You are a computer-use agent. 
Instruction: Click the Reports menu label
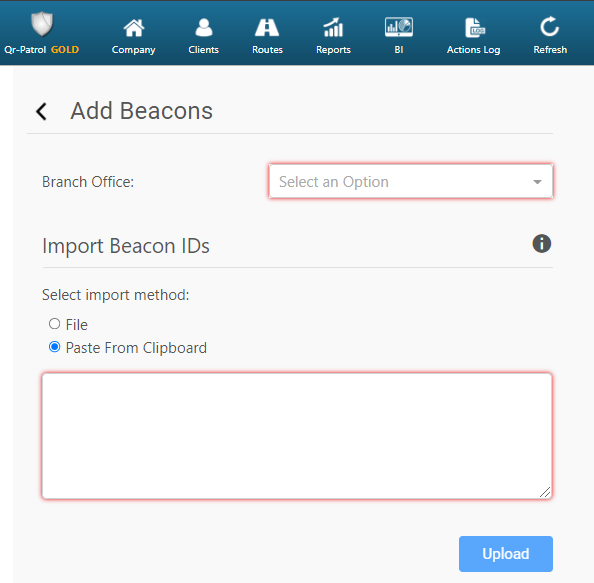333,50
